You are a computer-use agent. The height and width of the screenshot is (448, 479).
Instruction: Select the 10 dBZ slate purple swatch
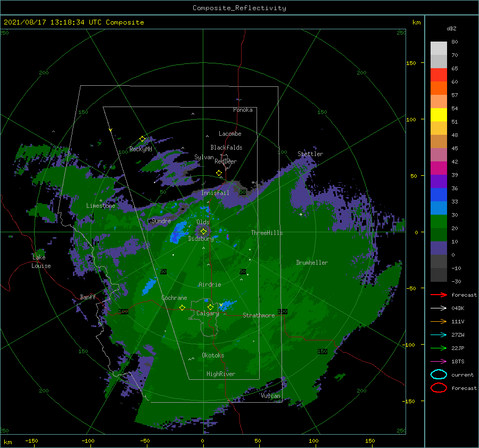pyautogui.click(x=439, y=248)
